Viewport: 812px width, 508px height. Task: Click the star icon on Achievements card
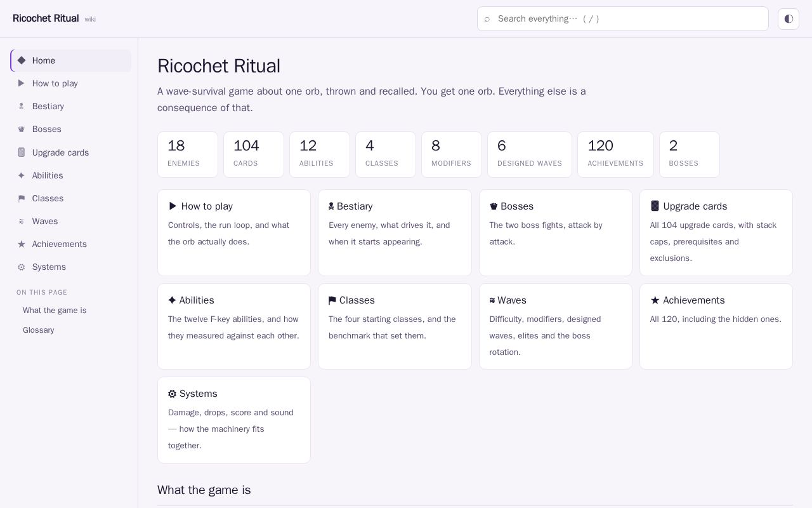[655, 300]
